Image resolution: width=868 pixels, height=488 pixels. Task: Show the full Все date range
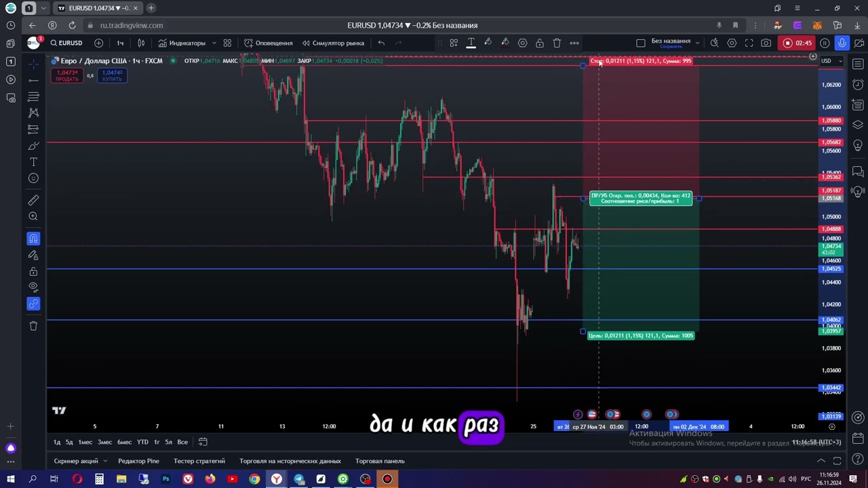click(x=182, y=442)
